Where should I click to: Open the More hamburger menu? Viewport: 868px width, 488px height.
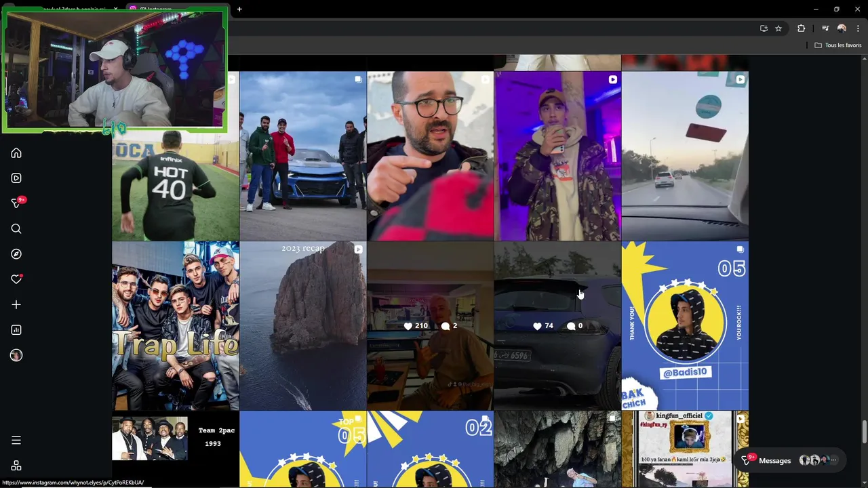tap(16, 441)
